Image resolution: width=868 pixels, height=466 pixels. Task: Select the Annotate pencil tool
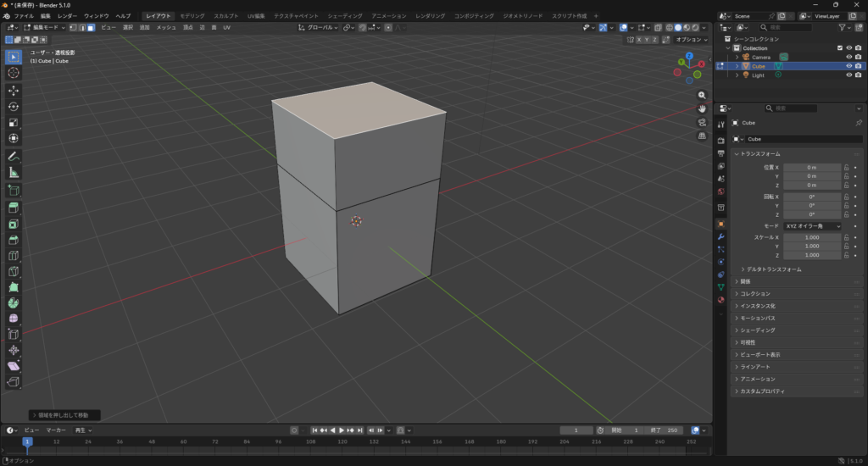[14, 157]
